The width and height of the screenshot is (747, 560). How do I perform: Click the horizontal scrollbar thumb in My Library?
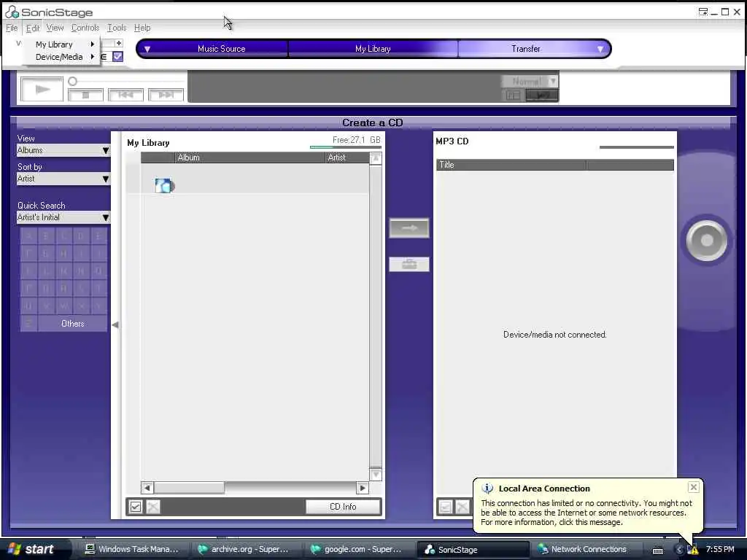[189, 488]
